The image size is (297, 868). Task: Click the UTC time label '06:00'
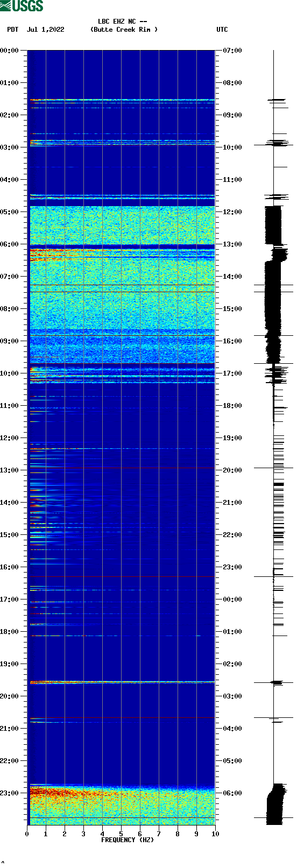pyautogui.click(x=232, y=793)
